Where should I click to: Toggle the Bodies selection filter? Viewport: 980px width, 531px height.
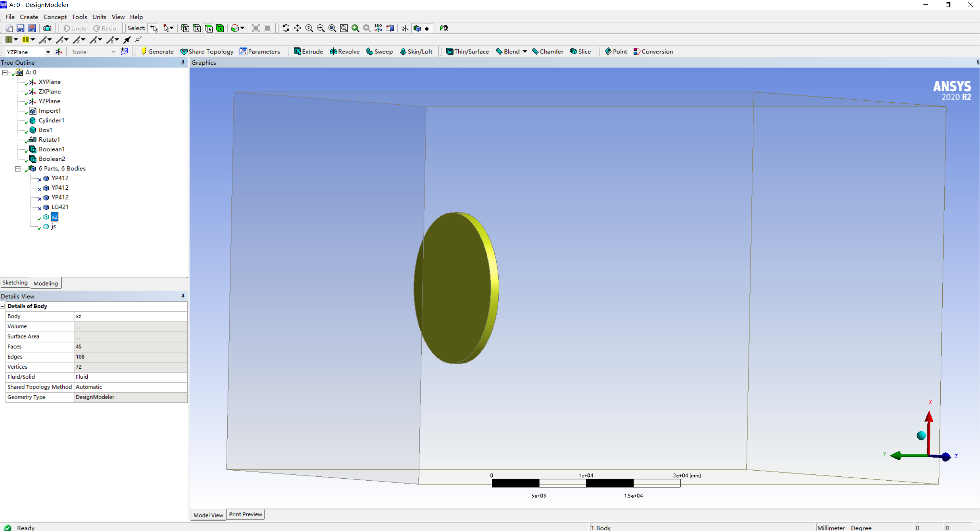pos(220,28)
